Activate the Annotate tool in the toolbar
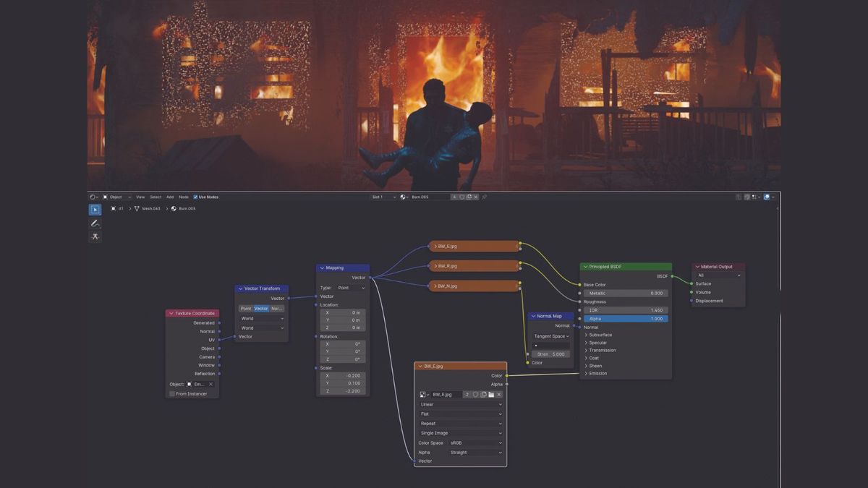 tap(95, 223)
